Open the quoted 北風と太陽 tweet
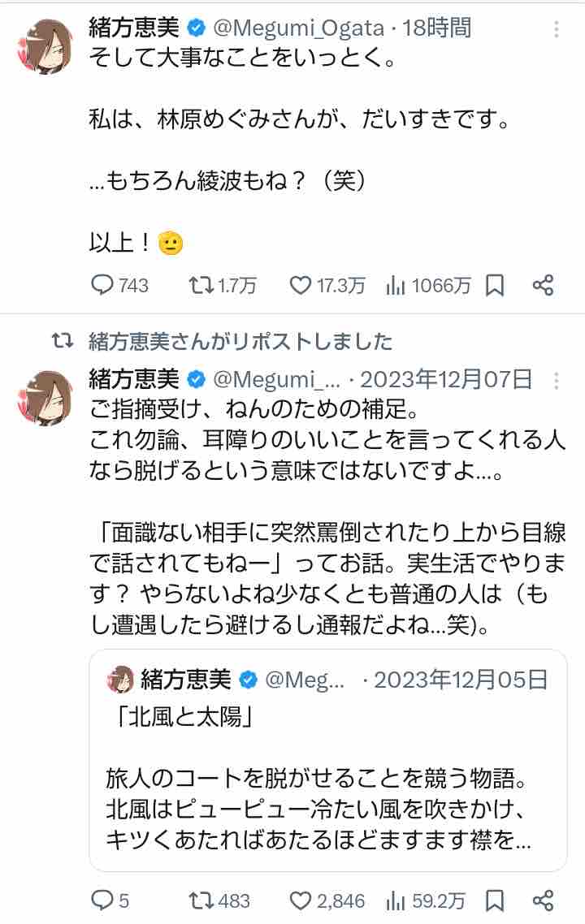The width and height of the screenshot is (585, 924). tap(327, 759)
